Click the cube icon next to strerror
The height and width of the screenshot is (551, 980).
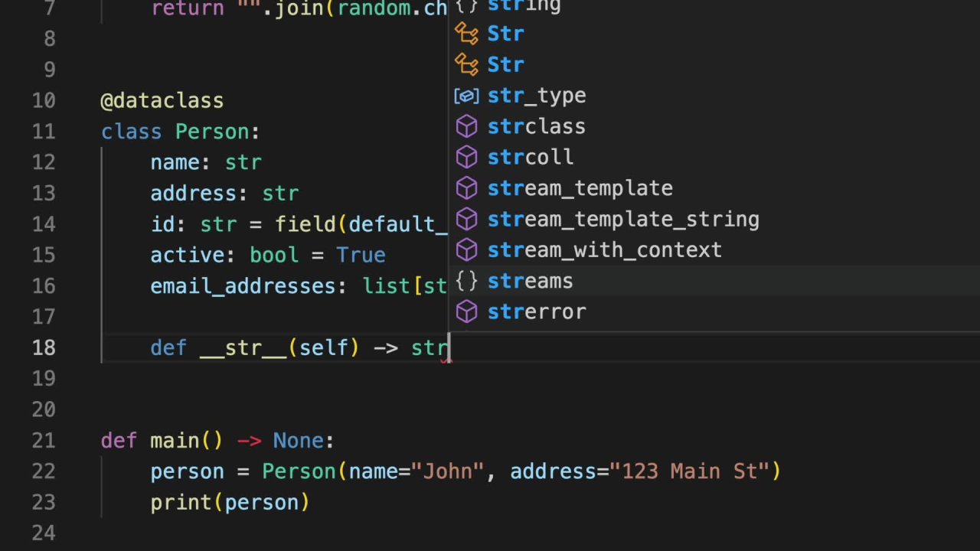point(466,312)
